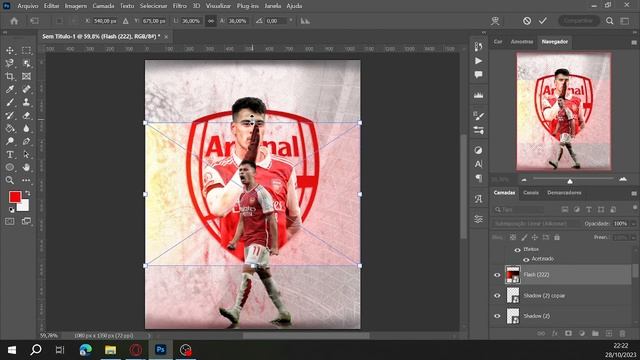Select the Pen tool
The height and width of the screenshot is (360, 640).
click(x=26, y=142)
